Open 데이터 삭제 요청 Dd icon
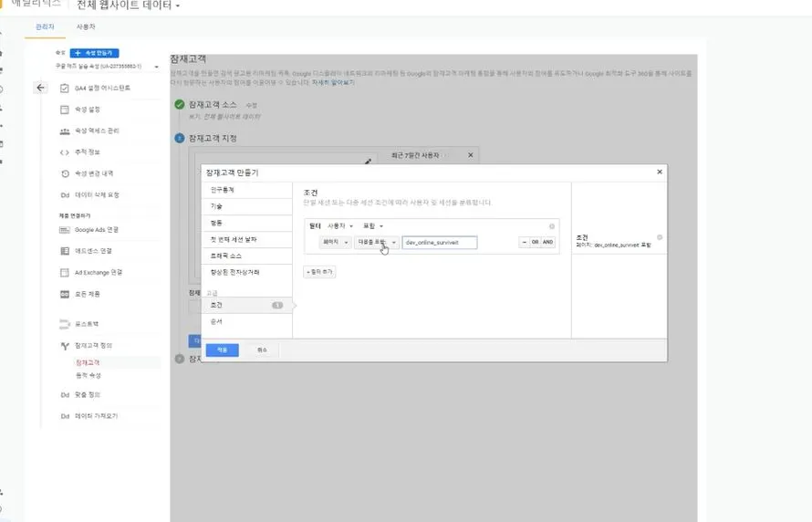The image size is (812, 522). [65, 195]
